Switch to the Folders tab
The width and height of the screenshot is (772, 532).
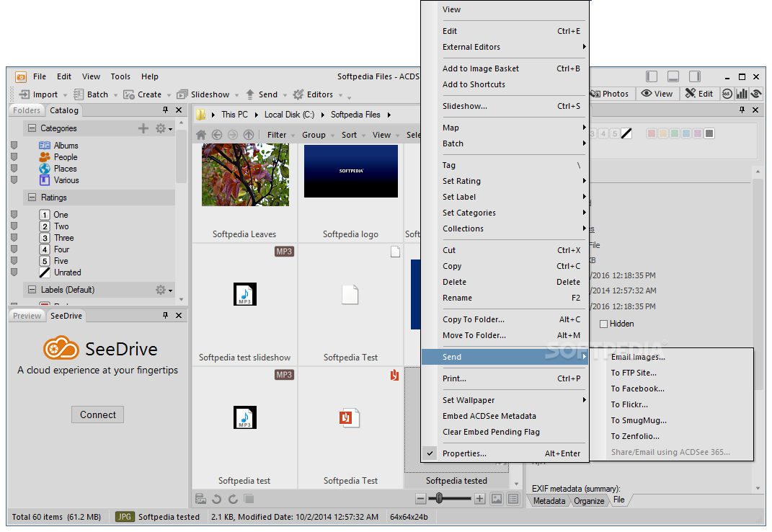point(27,110)
